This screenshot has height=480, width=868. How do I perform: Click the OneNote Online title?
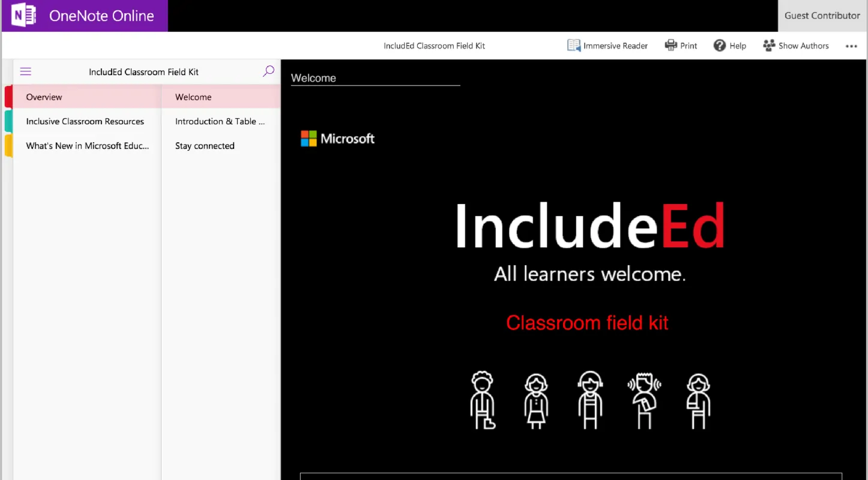click(x=101, y=16)
